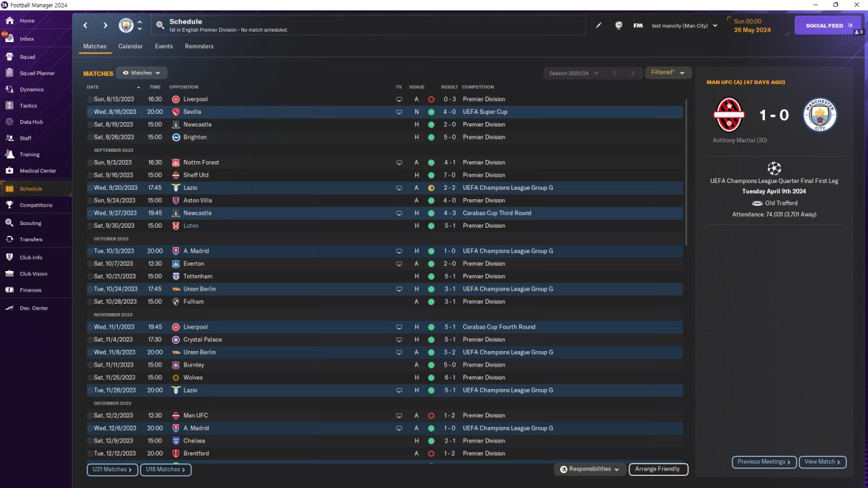Go to next season arrow

click(633, 73)
